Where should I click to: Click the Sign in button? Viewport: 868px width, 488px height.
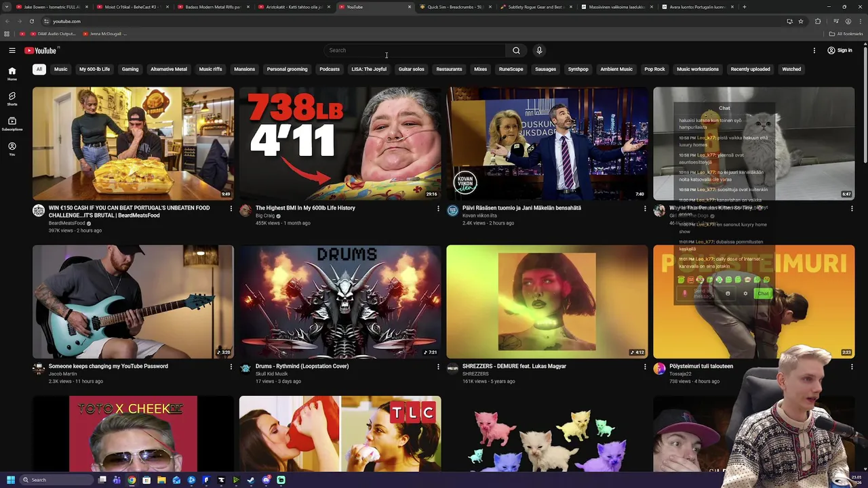click(840, 50)
